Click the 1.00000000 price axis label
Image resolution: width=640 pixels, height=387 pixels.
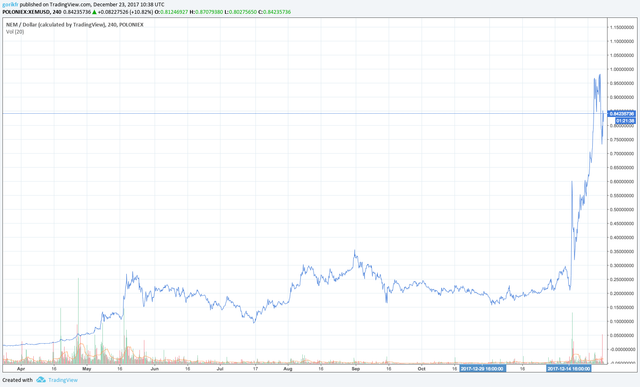click(x=622, y=69)
